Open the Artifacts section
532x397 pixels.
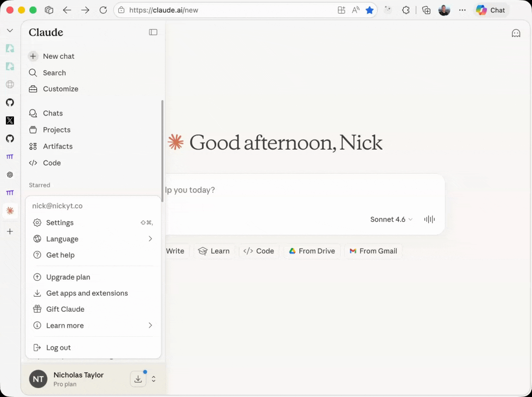(57, 146)
